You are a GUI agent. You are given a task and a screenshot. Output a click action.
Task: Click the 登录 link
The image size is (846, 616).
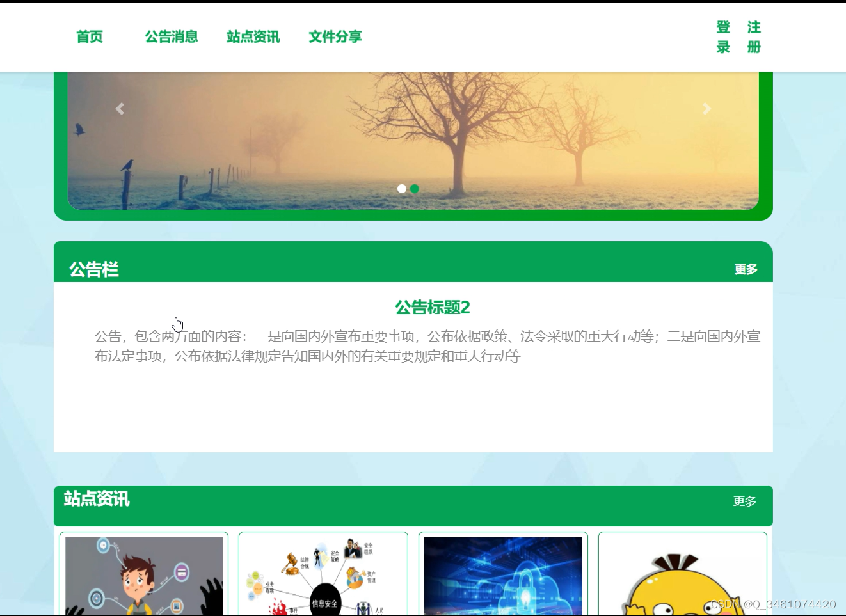point(723,37)
